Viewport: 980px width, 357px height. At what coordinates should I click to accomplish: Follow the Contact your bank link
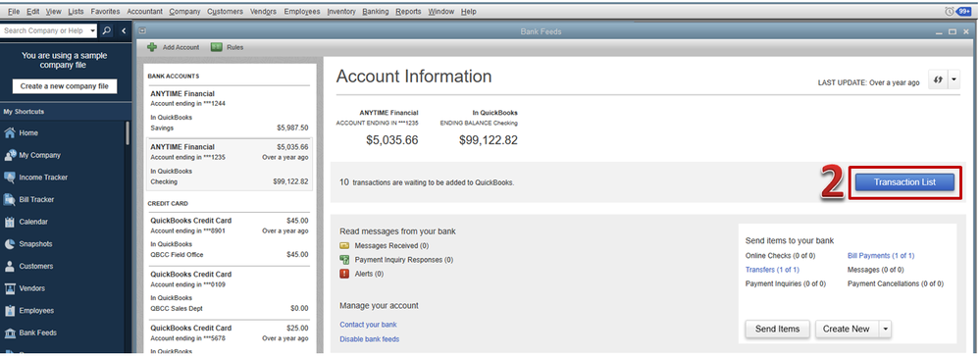[x=368, y=325]
